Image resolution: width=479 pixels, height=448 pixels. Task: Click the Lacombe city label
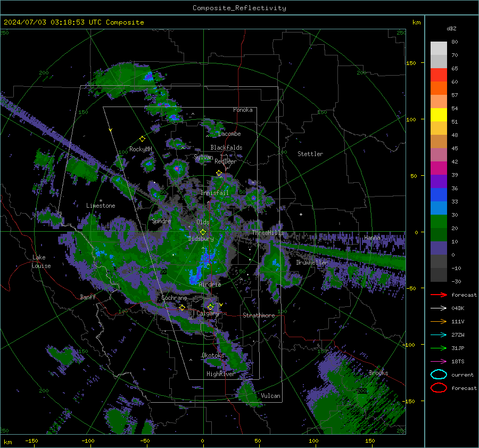click(229, 134)
